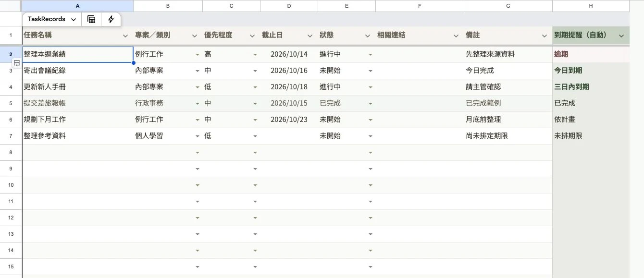Select the note cell 今日完成

pos(508,71)
